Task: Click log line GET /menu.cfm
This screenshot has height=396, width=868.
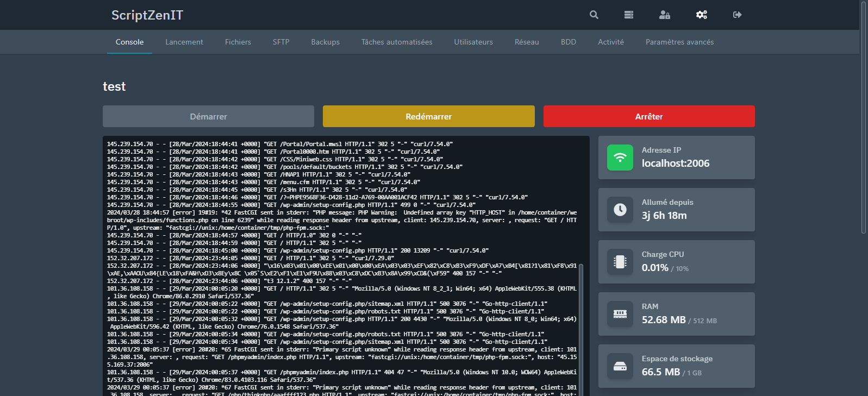Action: 264,182
